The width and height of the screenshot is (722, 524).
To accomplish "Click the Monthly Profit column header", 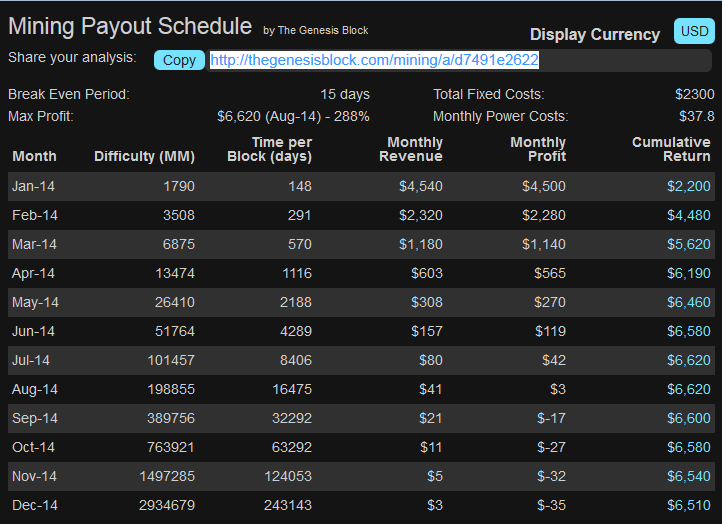I will coord(538,149).
